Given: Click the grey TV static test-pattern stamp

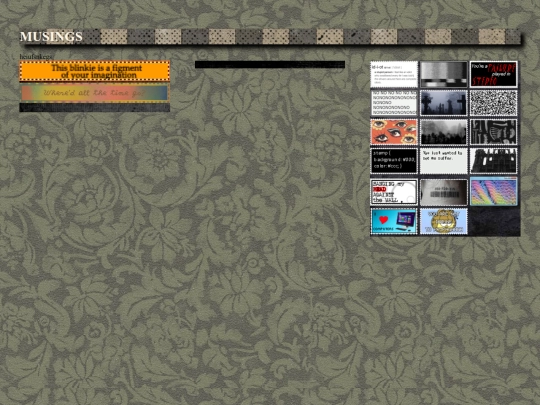Looking at the screenshot, I should tap(444, 74).
